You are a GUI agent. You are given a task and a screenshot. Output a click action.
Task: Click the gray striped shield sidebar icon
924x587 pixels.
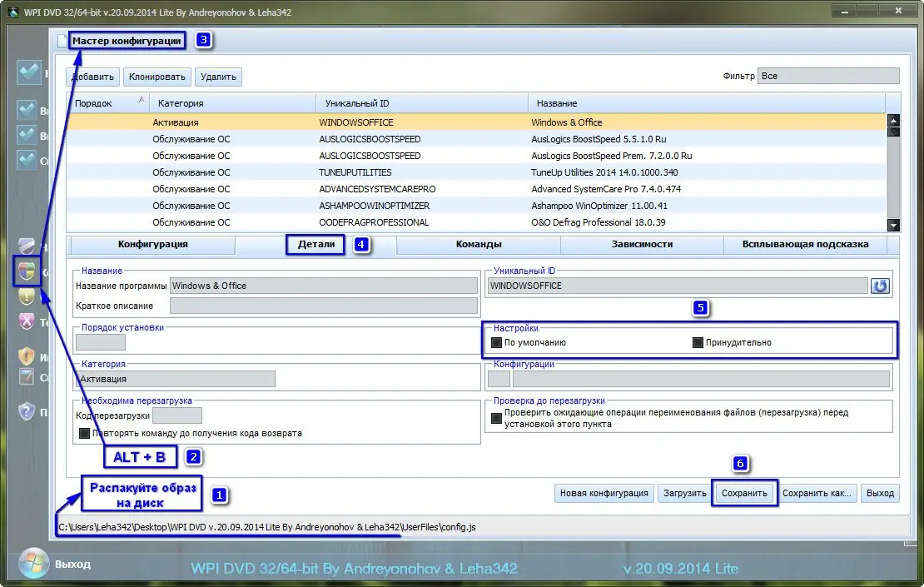[27, 246]
